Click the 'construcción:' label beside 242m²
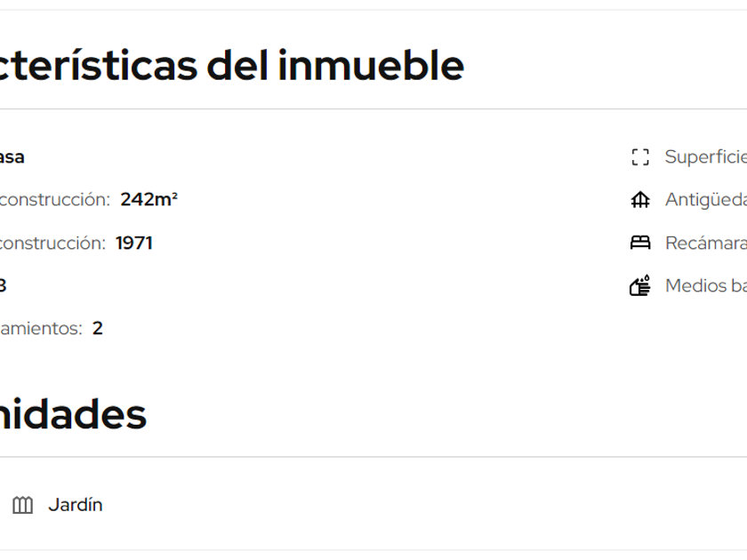Viewport: 747px width, 560px height. point(54,200)
